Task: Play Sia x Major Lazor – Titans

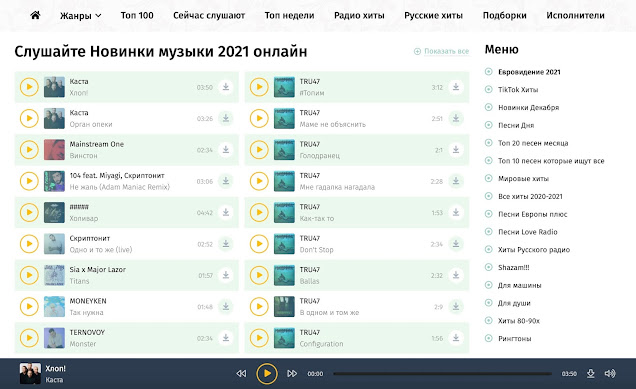Action: pos(29,275)
